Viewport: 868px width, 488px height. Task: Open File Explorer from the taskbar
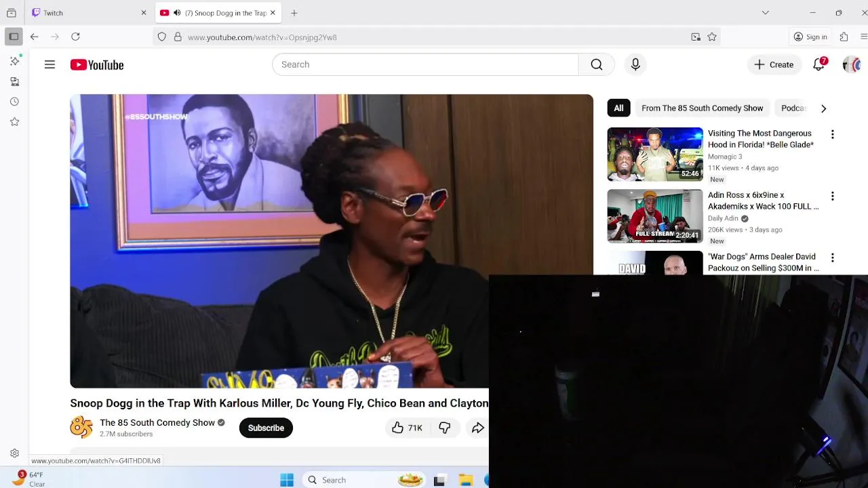tap(466, 480)
